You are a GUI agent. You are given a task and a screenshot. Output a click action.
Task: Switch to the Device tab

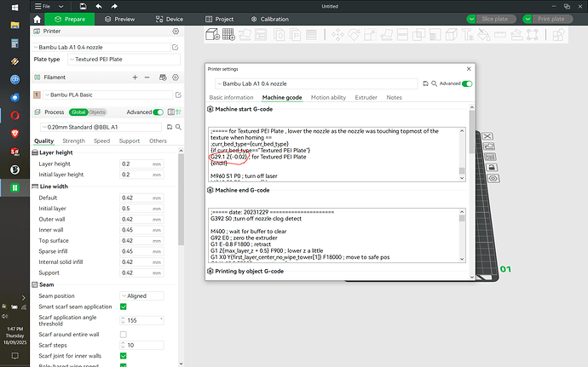tap(170, 19)
